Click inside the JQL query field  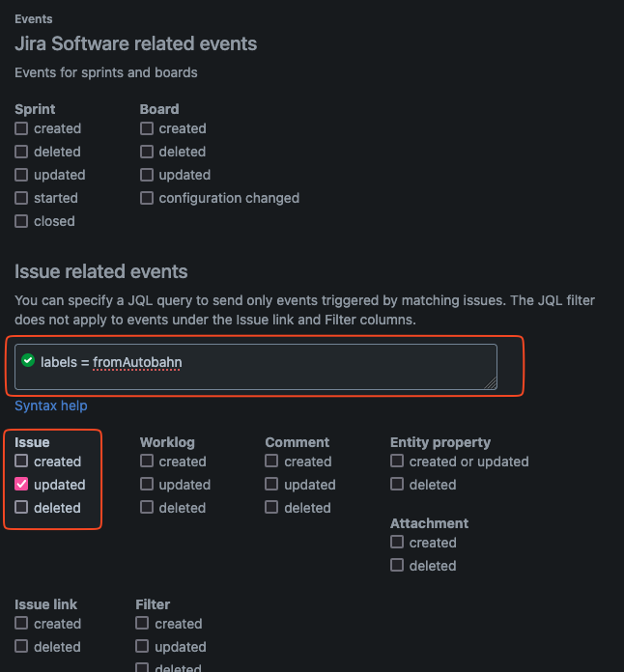click(256, 367)
